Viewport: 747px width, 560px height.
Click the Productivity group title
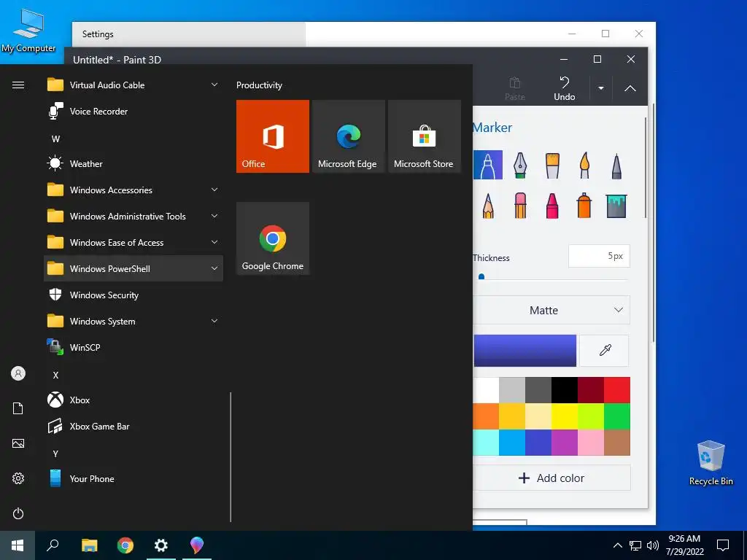click(259, 85)
